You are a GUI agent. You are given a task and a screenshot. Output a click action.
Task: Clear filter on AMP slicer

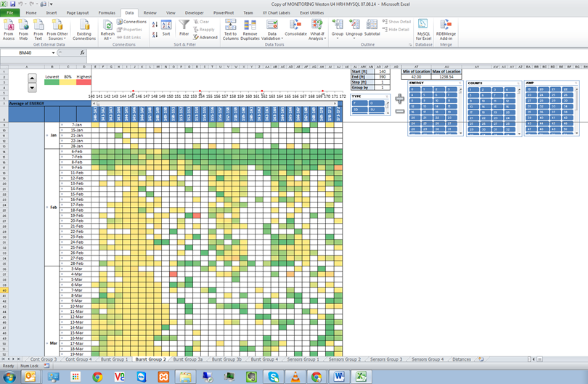click(x=576, y=83)
